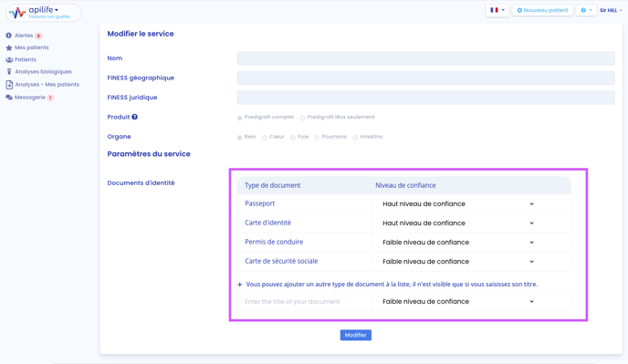Select Predigraft iBox seulement radio
The height and width of the screenshot is (364, 628).
[303, 118]
